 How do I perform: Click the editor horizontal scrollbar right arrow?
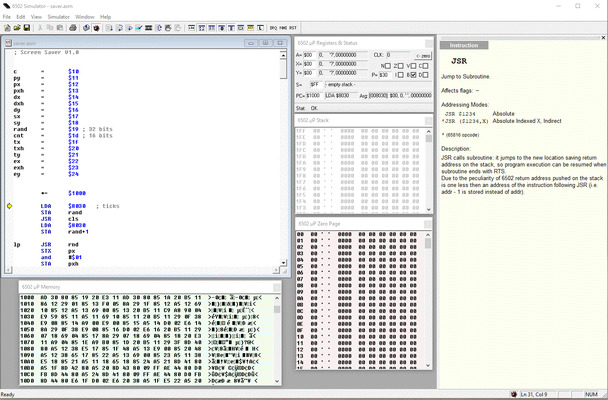pyautogui.click(x=276, y=270)
